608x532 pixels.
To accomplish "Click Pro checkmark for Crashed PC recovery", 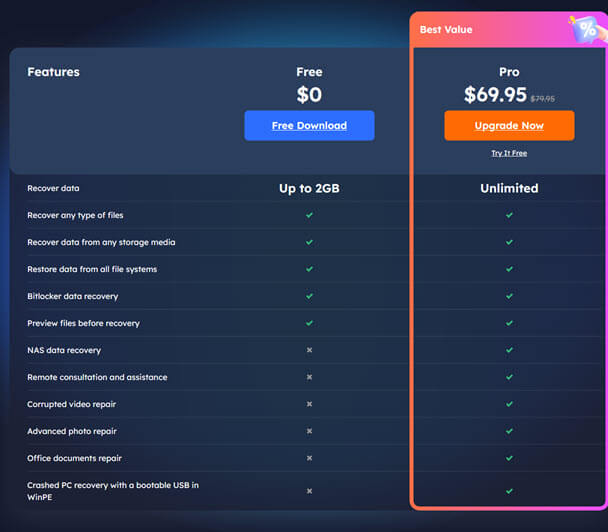I will point(509,491).
